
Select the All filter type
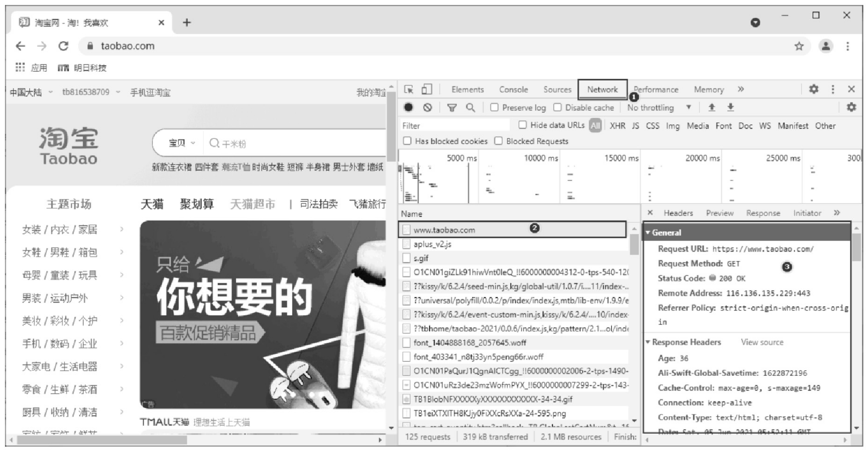[596, 125]
